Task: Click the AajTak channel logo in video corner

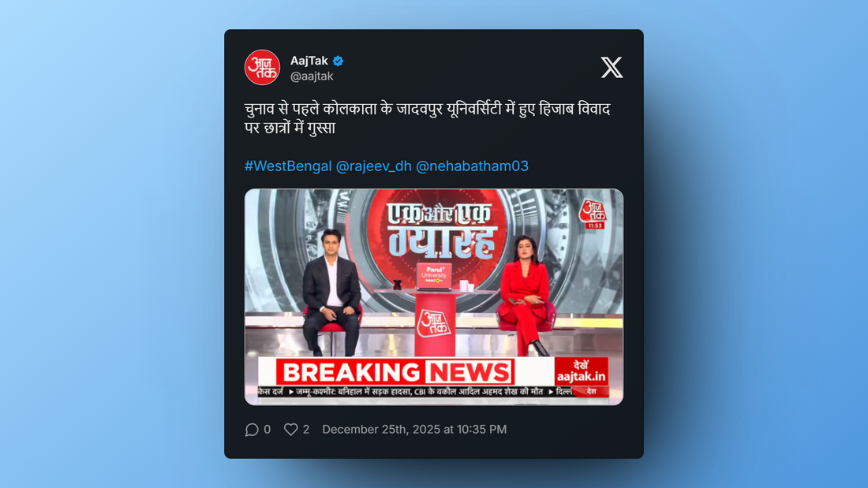Action: tap(593, 214)
